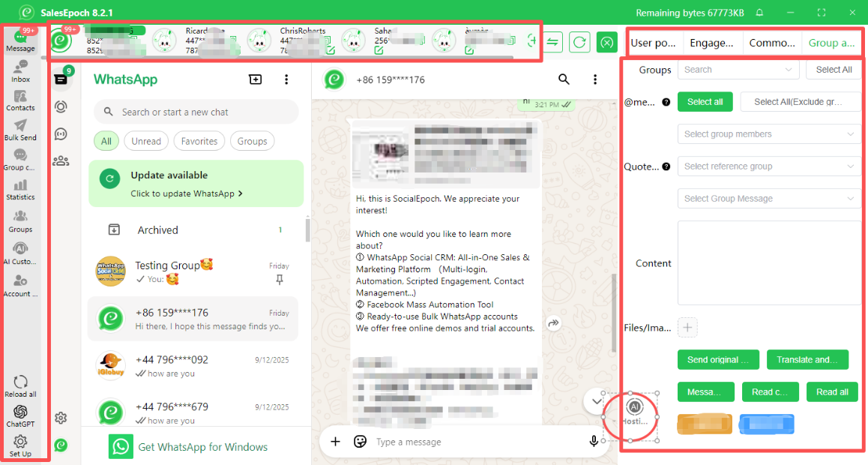Open notification bell in title bar
This screenshot has height=465, width=868.
coord(759,12)
